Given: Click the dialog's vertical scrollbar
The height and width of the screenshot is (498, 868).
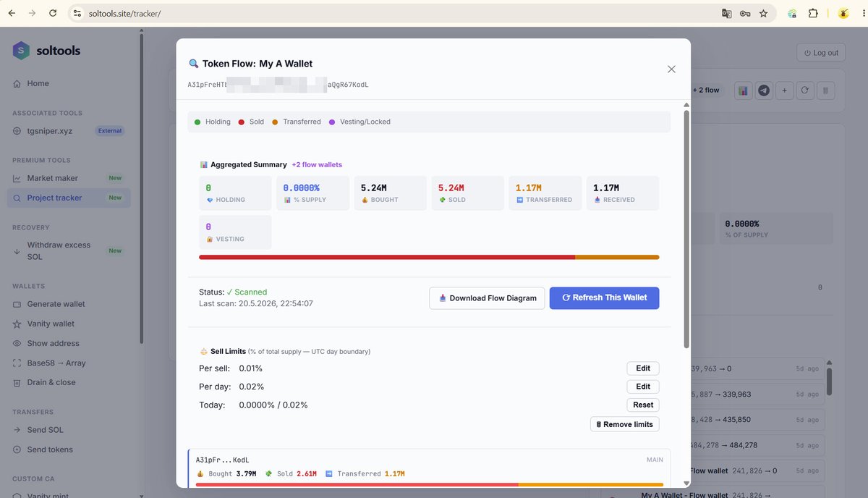Looking at the screenshot, I should pos(686,228).
